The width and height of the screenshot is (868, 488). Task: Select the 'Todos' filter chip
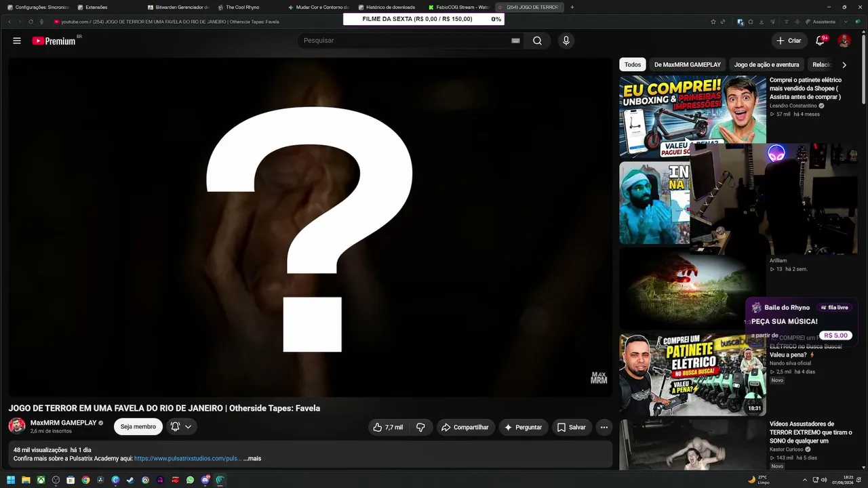(x=633, y=65)
